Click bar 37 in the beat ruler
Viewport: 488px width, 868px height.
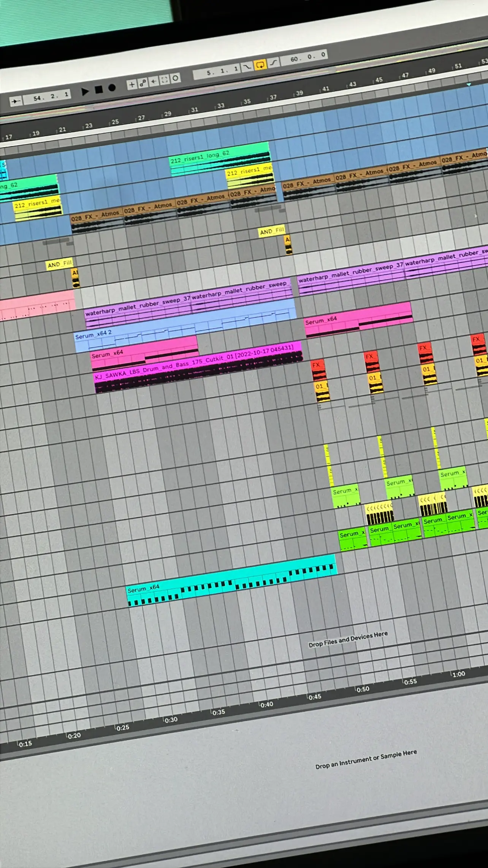(273, 97)
